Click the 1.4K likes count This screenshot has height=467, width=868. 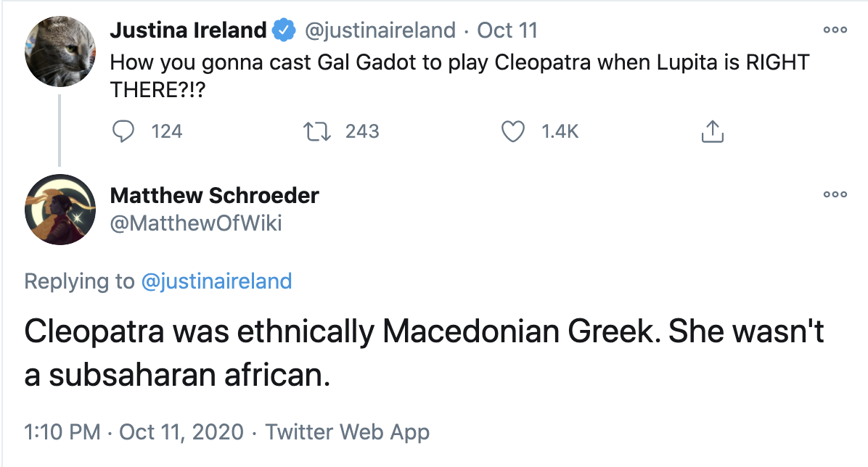560,131
